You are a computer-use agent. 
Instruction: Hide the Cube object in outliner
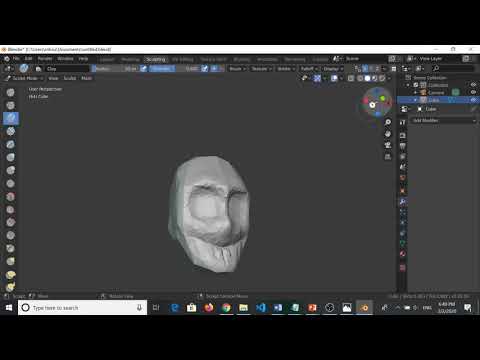(x=473, y=100)
